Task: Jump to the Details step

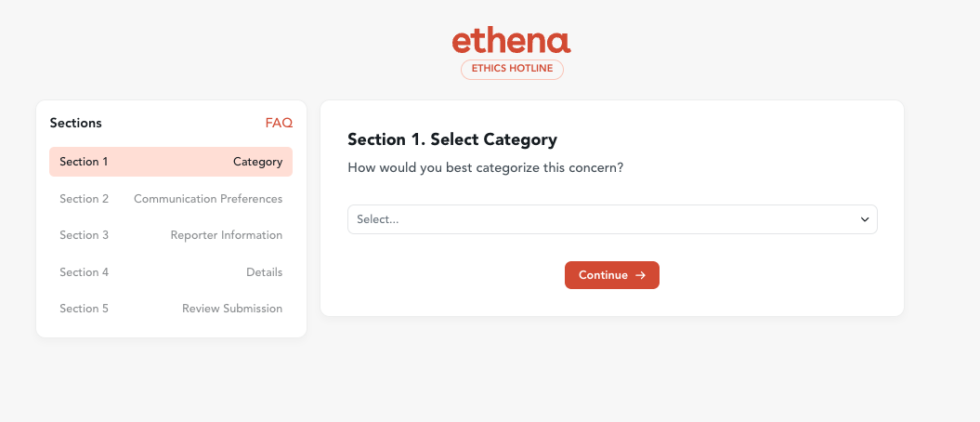Action: (x=265, y=272)
